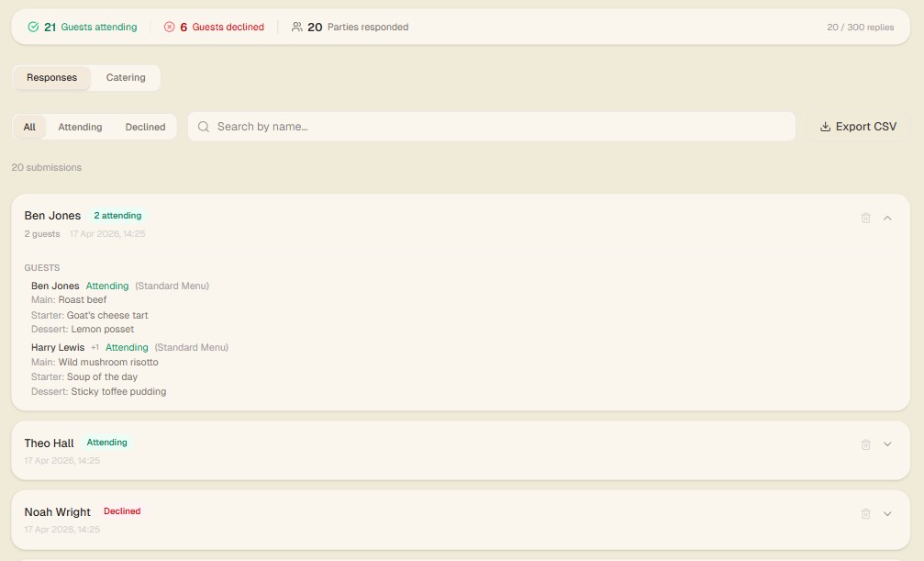Click the magnifier icon in search bar
The width and height of the screenshot is (924, 561).
click(x=204, y=127)
